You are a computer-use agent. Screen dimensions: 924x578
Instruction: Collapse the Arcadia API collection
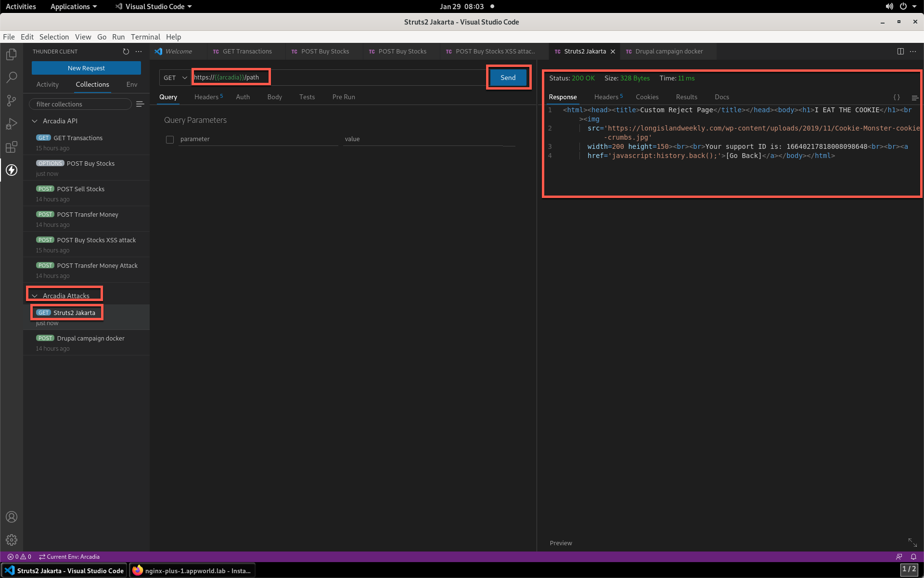tap(35, 121)
